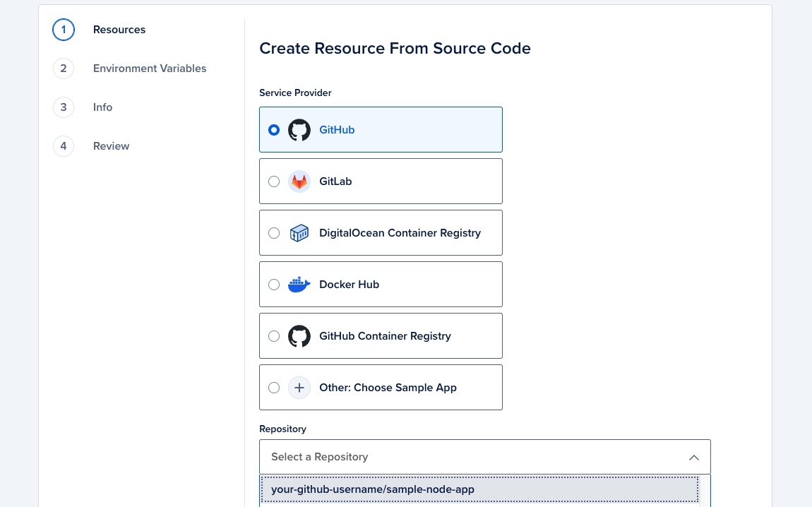The image size is (812, 507).
Task: Click the GitHub provider label text
Action: tap(337, 130)
